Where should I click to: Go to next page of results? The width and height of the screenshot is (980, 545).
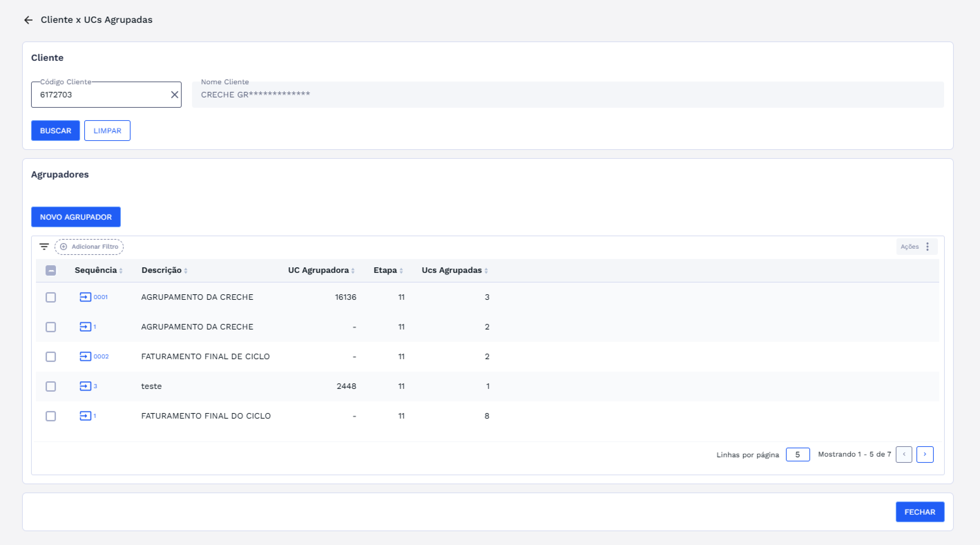coord(924,455)
